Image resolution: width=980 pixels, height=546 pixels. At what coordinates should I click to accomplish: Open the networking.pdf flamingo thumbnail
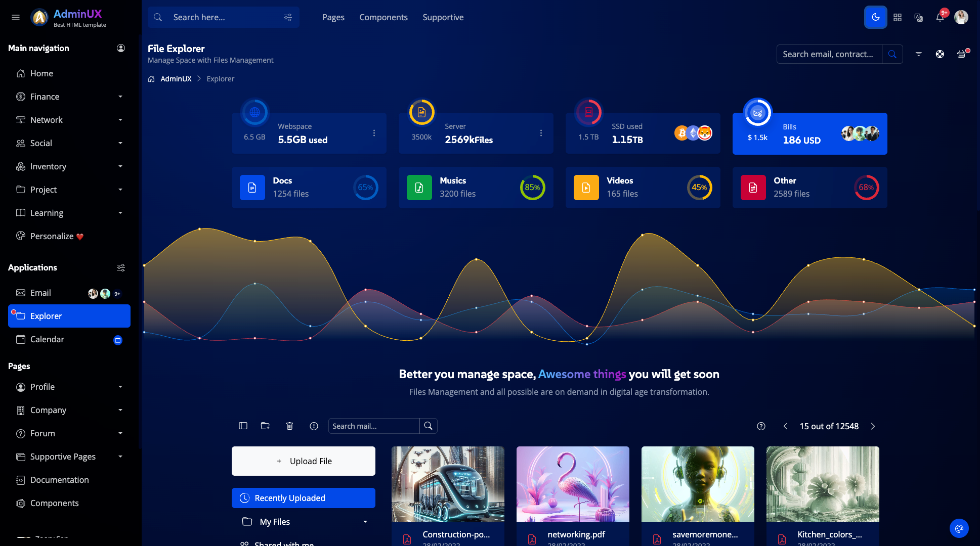tap(573, 484)
